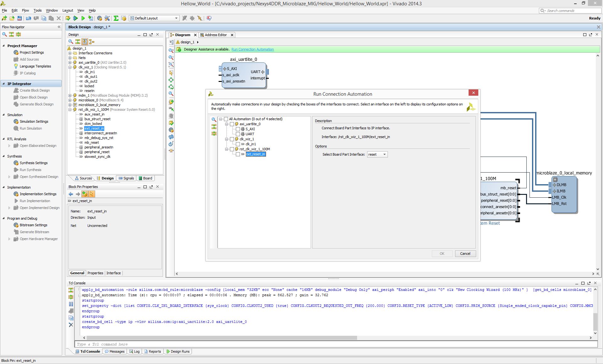Tick the UART interface checkbox
The image size is (603, 364).
coord(238,134)
